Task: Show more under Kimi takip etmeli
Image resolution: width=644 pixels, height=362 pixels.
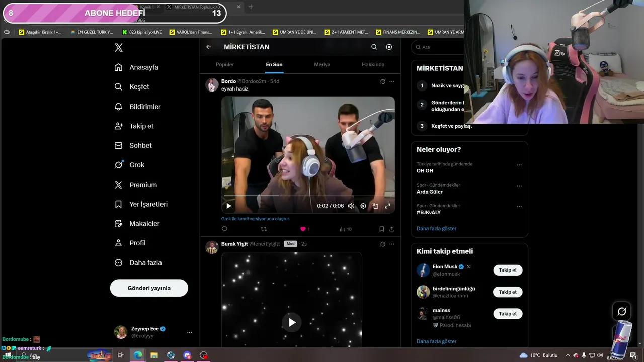Action: [x=436, y=341]
